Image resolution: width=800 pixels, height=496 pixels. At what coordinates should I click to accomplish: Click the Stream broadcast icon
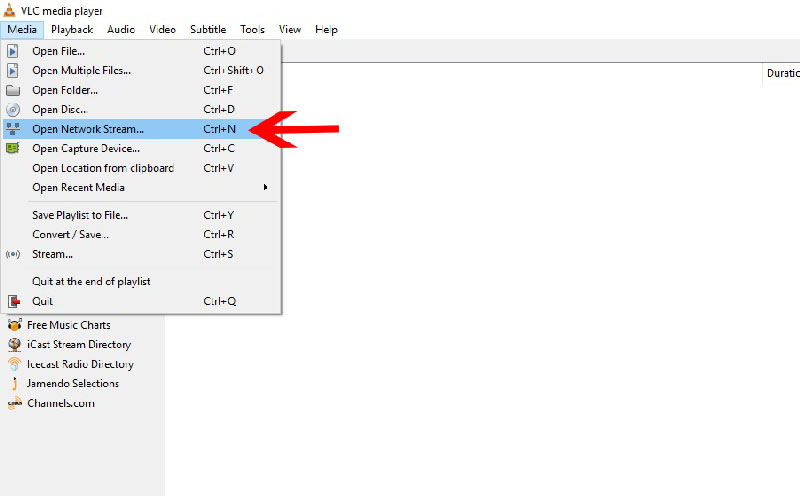(x=13, y=254)
